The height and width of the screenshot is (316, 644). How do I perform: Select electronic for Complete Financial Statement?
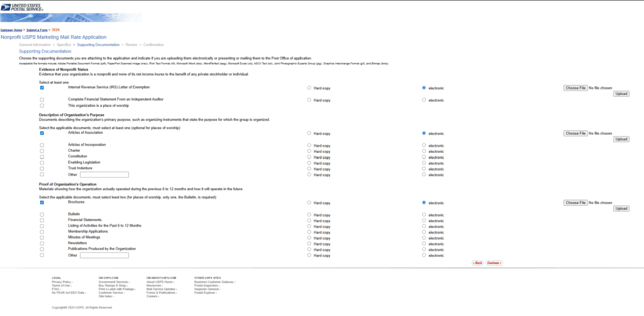click(x=424, y=100)
